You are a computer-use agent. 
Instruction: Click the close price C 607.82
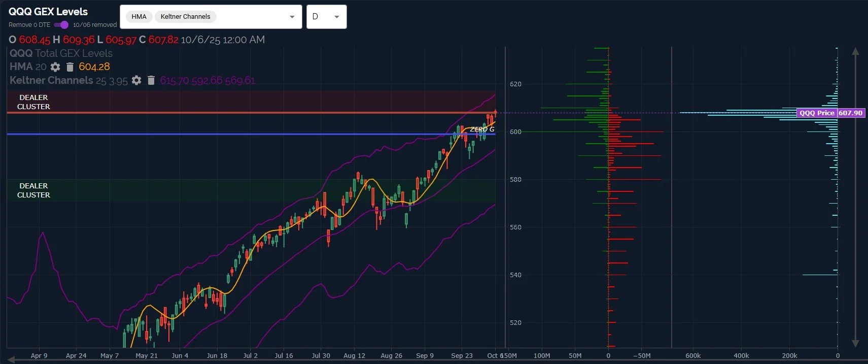pos(159,40)
